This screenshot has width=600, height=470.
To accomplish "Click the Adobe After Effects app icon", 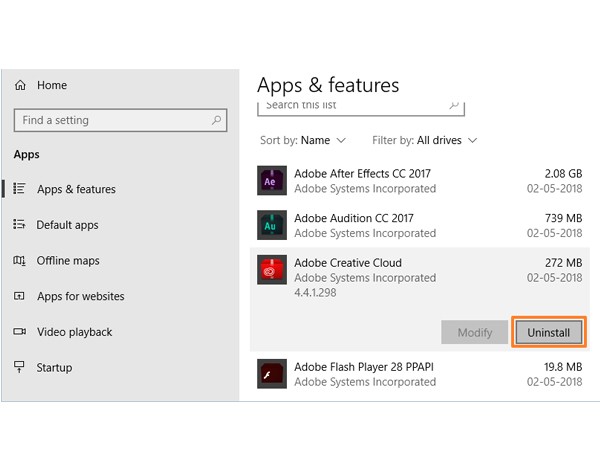I will (x=272, y=181).
